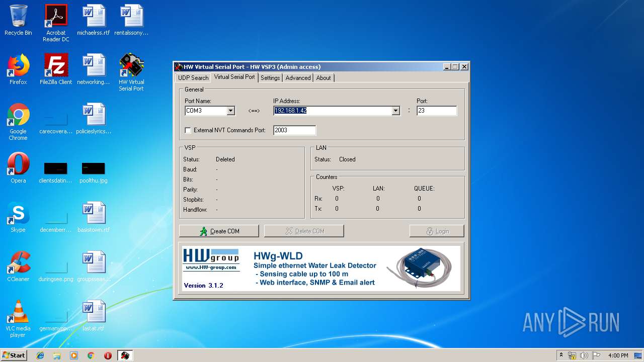Open Internet Explorer from the taskbar
644x362 pixels.
click(40, 355)
